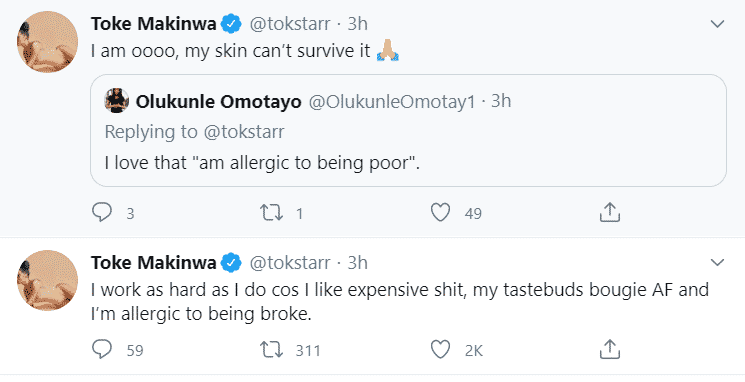Share the first tweet via share icon
This screenshot has width=745, height=382.
click(610, 213)
